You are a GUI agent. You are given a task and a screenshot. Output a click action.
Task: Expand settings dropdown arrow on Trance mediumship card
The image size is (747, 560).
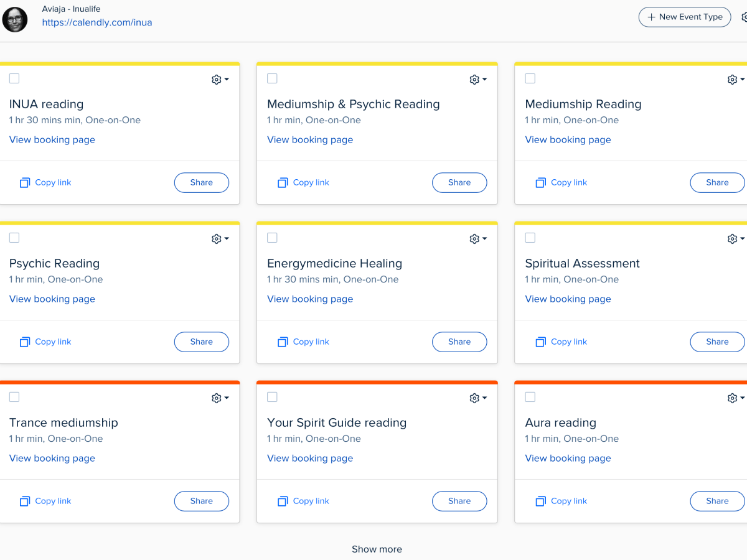[x=227, y=398]
